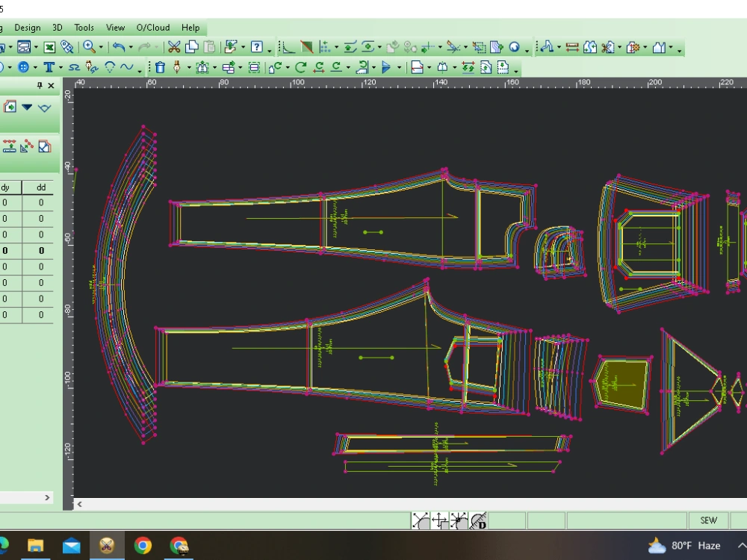Screen dimensions: 747x560
Task: Open Google Chrome from the taskbar
Action: (x=143, y=546)
